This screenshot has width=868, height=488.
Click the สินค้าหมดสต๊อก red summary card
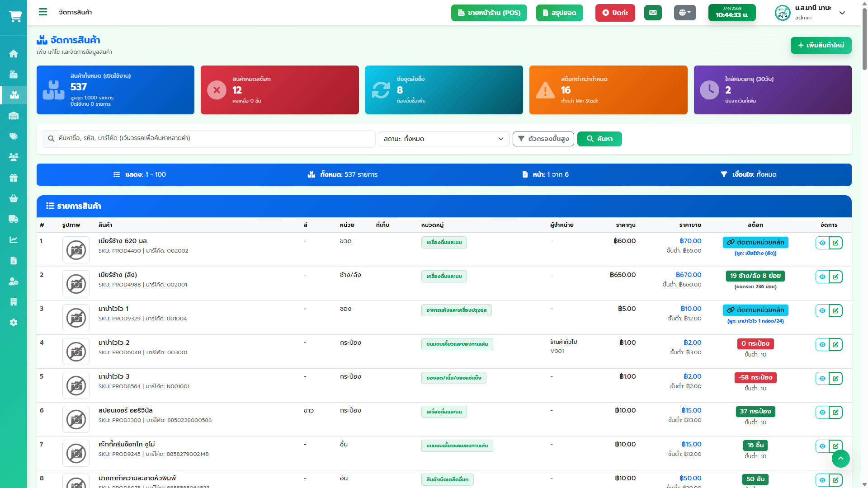point(279,90)
